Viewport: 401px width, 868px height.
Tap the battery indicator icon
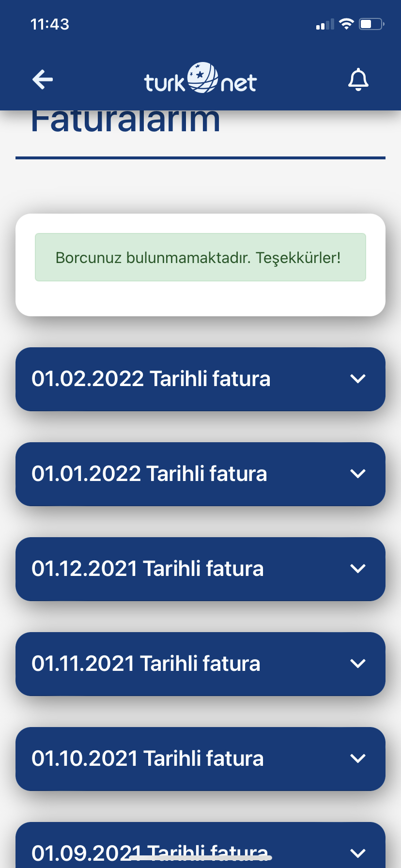point(371,24)
